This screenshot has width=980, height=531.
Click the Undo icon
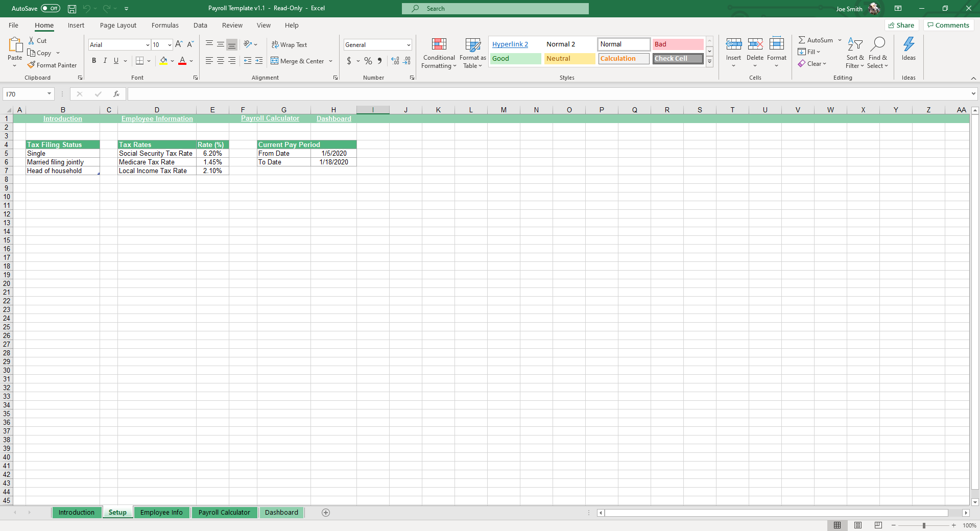tap(87, 9)
